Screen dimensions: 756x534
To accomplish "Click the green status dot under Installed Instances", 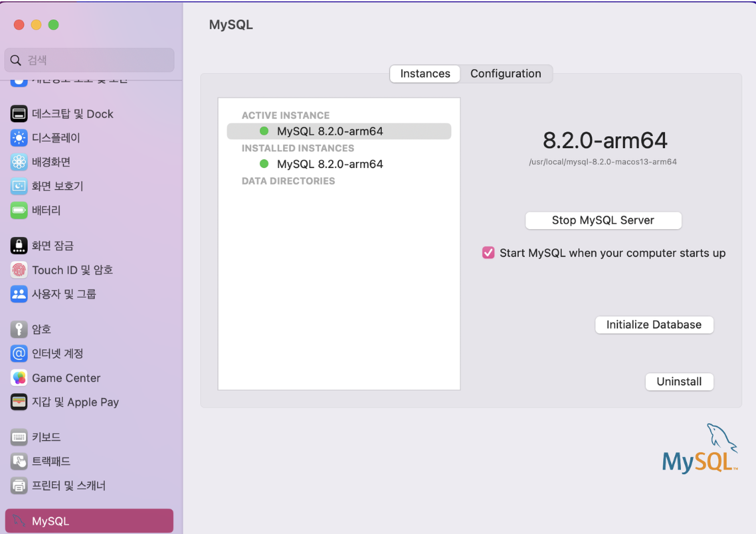I will (264, 164).
